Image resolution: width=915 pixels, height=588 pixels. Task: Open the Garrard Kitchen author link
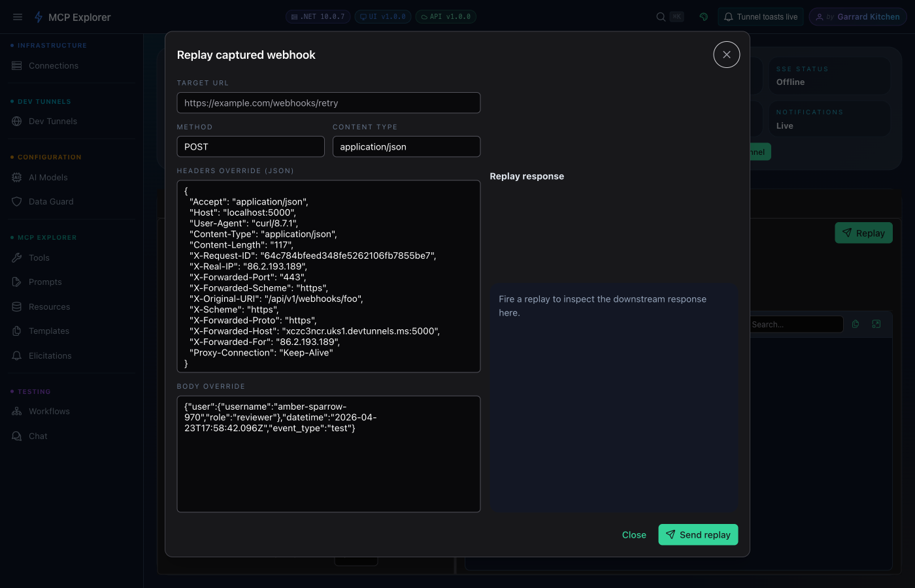pyautogui.click(x=857, y=17)
